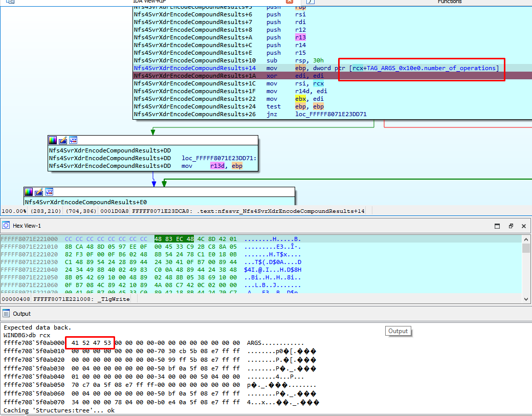
Task: Click ASCII column '$4I.@.I...H.D$8H'
Action: pos(273,270)
